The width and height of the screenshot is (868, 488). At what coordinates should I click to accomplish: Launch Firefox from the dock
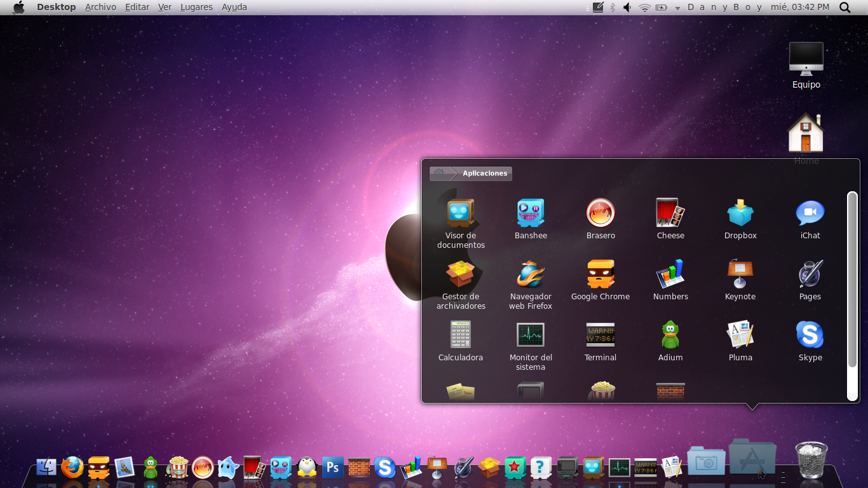(x=72, y=468)
